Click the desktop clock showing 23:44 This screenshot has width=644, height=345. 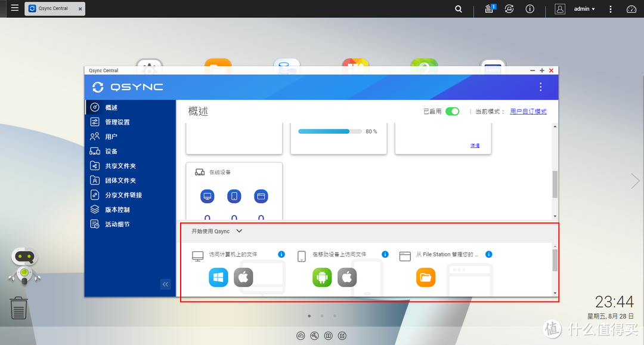[x=614, y=302]
